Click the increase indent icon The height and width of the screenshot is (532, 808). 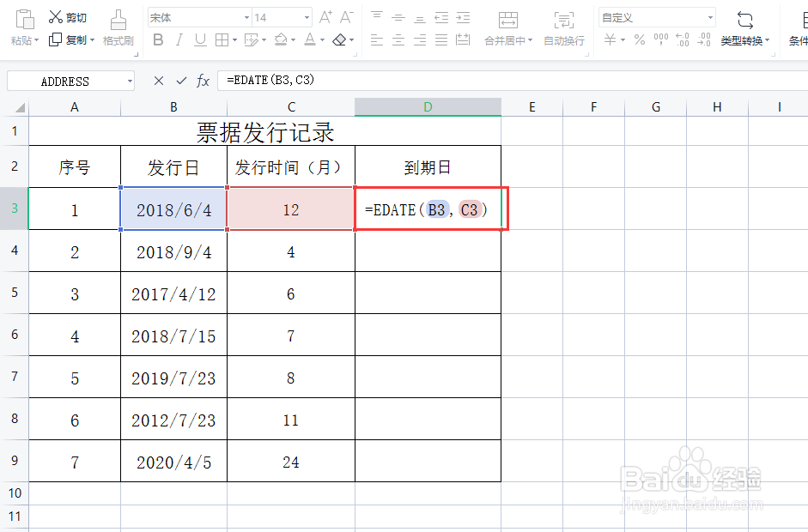coord(464,17)
